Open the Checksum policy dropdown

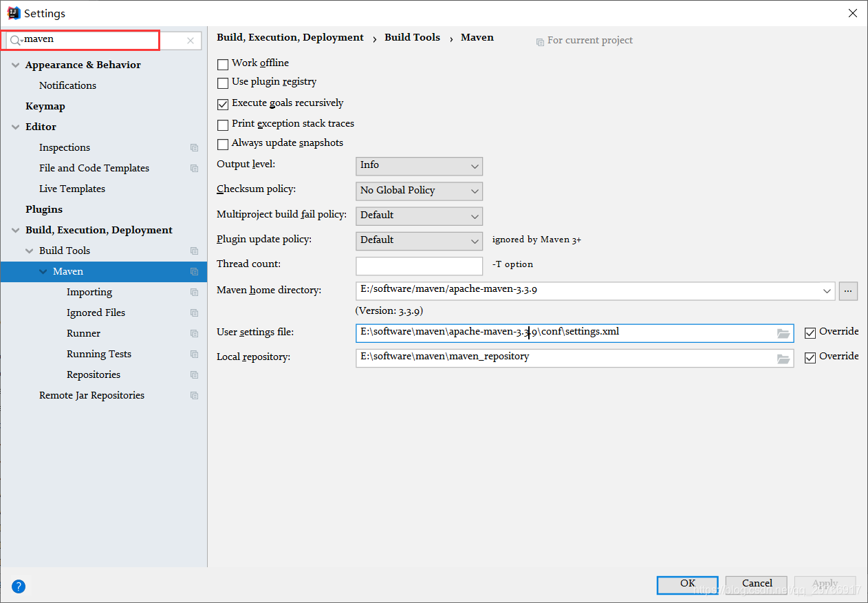419,191
